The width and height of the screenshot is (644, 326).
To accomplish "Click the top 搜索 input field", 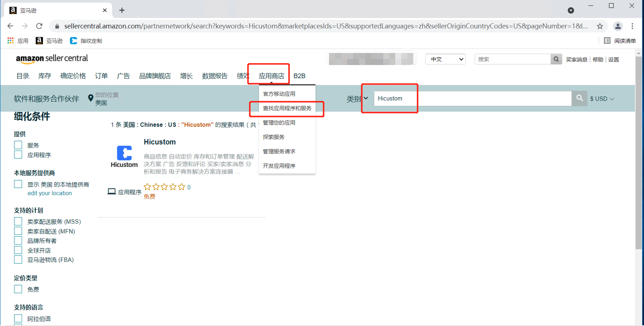I will pyautogui.click(x=513, y=59).
